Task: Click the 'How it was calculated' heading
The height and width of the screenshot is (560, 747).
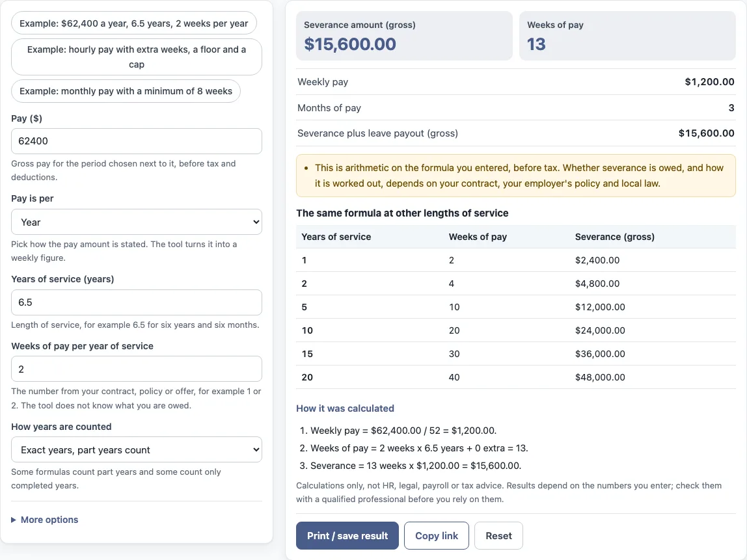Action: click(x=346, y=408)
